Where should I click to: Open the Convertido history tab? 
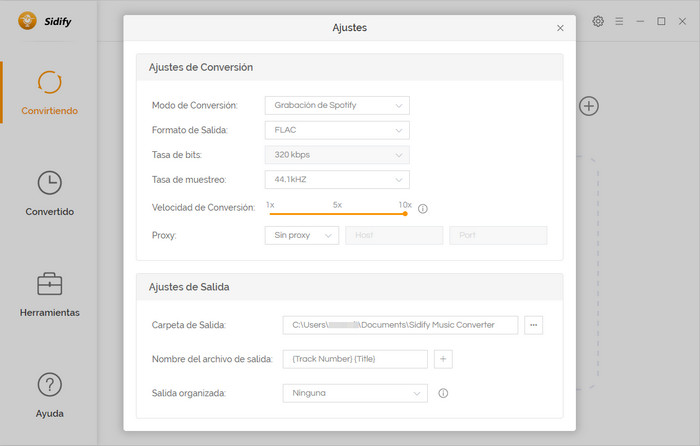tap(50, 193)
